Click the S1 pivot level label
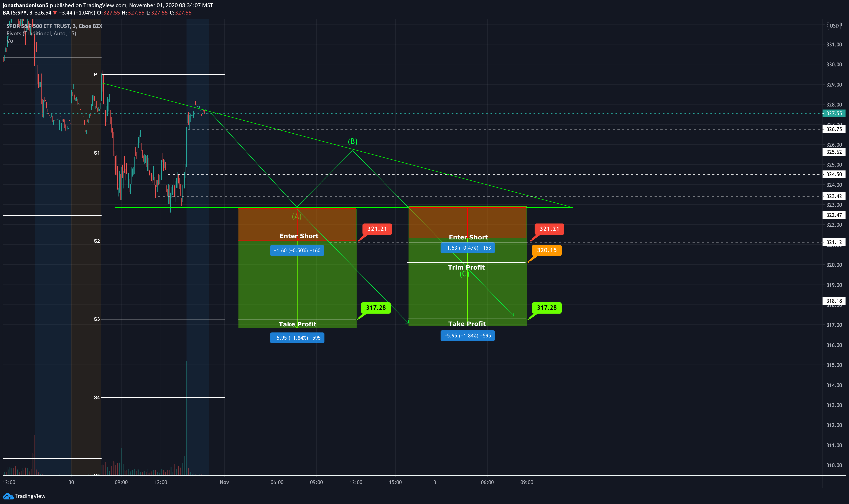The image size is (849, 504). (97, 153)
